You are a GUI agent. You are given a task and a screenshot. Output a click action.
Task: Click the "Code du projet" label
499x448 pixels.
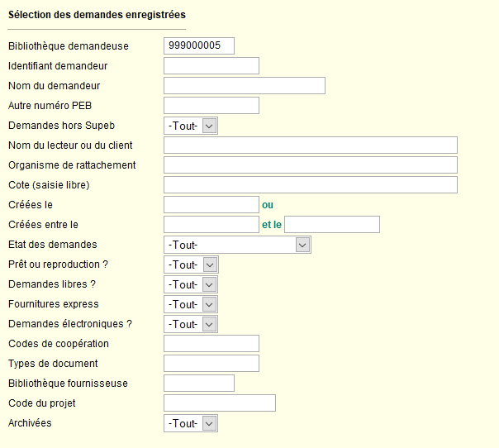click(41, 403)
